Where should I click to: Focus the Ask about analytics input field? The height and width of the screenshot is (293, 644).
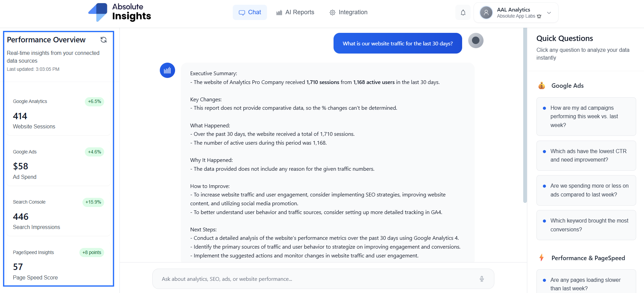click(316, 279)
